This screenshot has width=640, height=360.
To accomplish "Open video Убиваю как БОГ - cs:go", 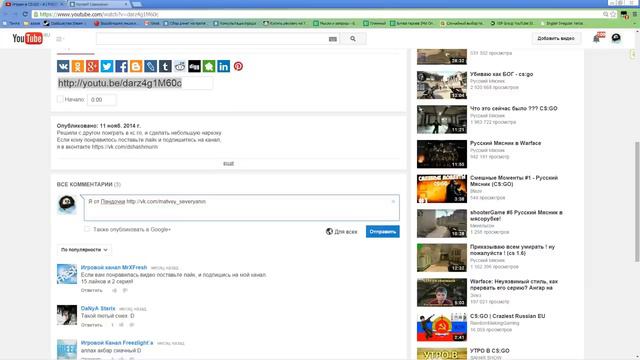I will tap(501, 74).
